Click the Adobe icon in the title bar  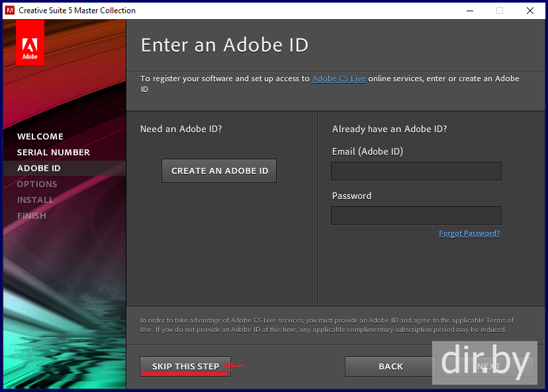pos(10,11)
